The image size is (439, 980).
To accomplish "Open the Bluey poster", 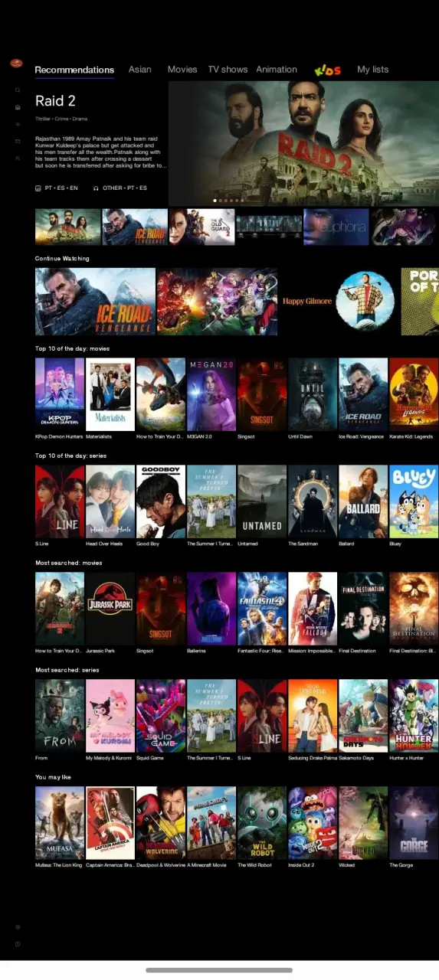I will coord(414,501).
